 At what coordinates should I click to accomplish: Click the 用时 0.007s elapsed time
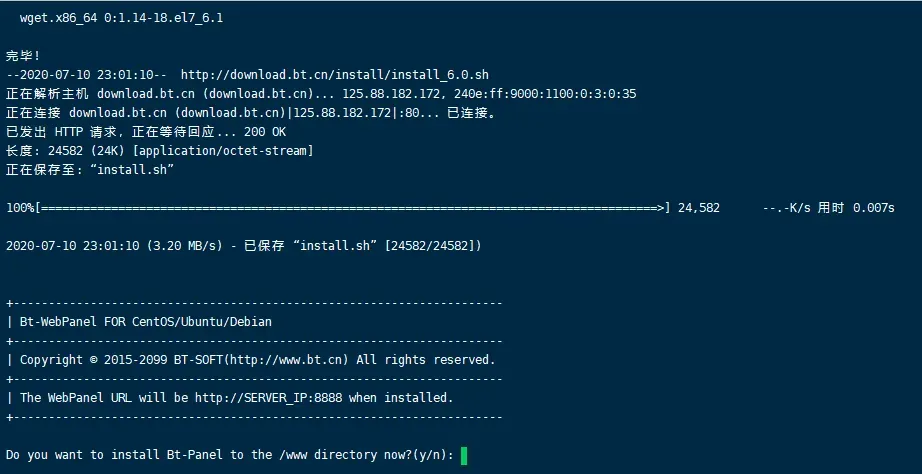[x=856, y=208]
